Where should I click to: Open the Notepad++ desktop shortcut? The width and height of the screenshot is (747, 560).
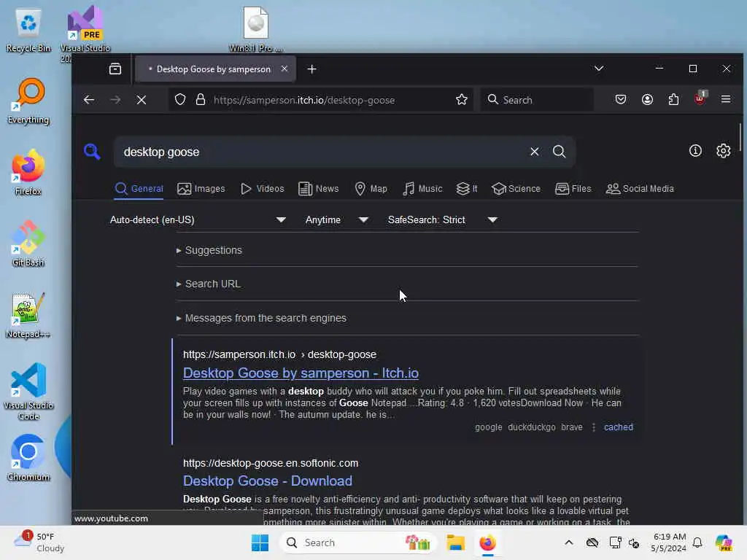(28, 315)
